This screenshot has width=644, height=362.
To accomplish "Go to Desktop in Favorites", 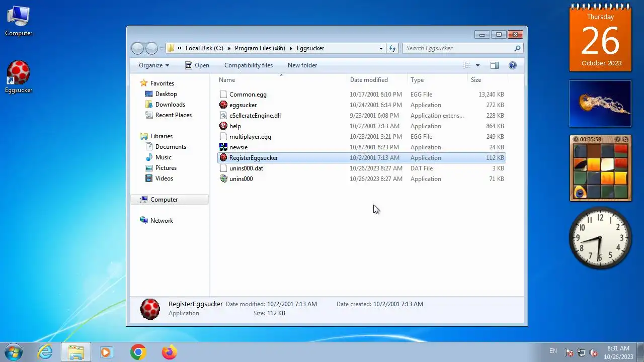I will pyautogui.click(x=166, y=94).
